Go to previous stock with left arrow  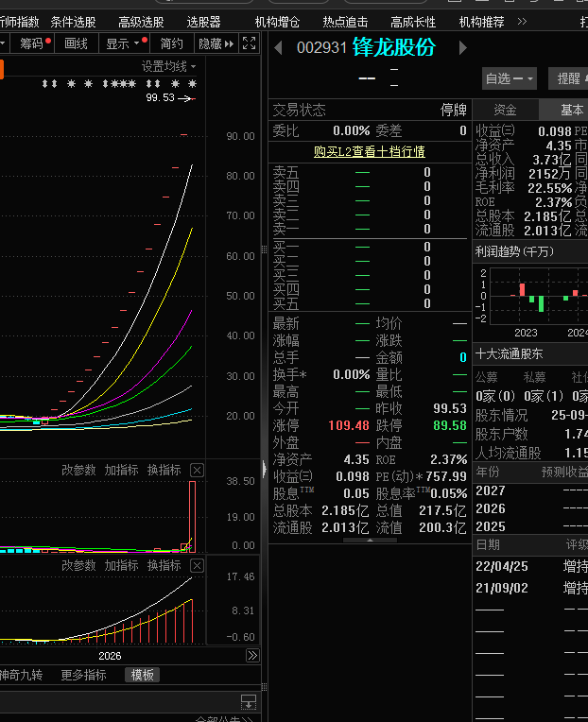click(278, 47)
